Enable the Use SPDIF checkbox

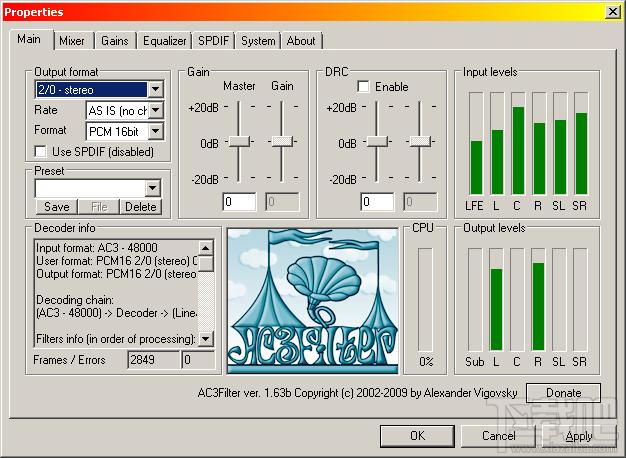[41, 152]
